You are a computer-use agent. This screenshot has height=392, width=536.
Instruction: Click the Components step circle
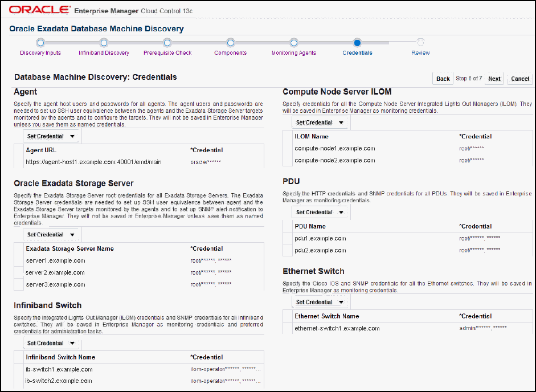coord(230,43)
